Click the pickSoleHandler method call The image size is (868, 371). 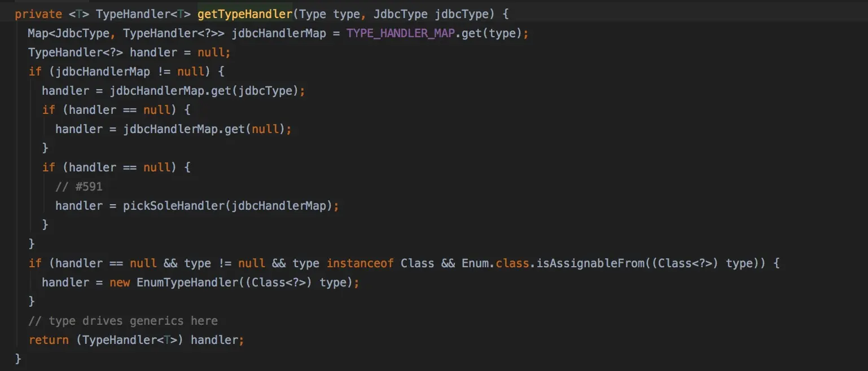coord(174,206)
